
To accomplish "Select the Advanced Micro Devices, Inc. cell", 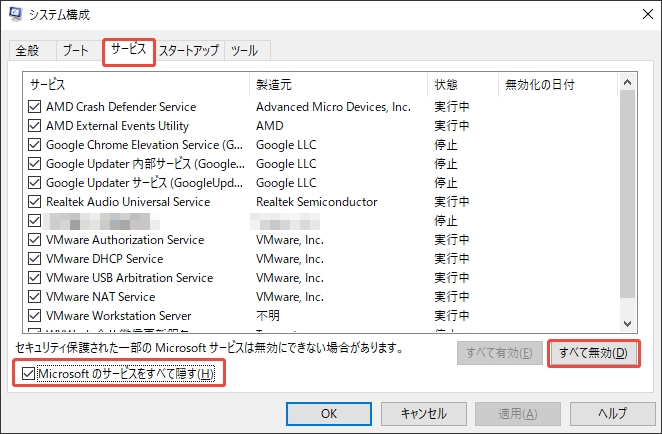I will click(x=333, y=107).
